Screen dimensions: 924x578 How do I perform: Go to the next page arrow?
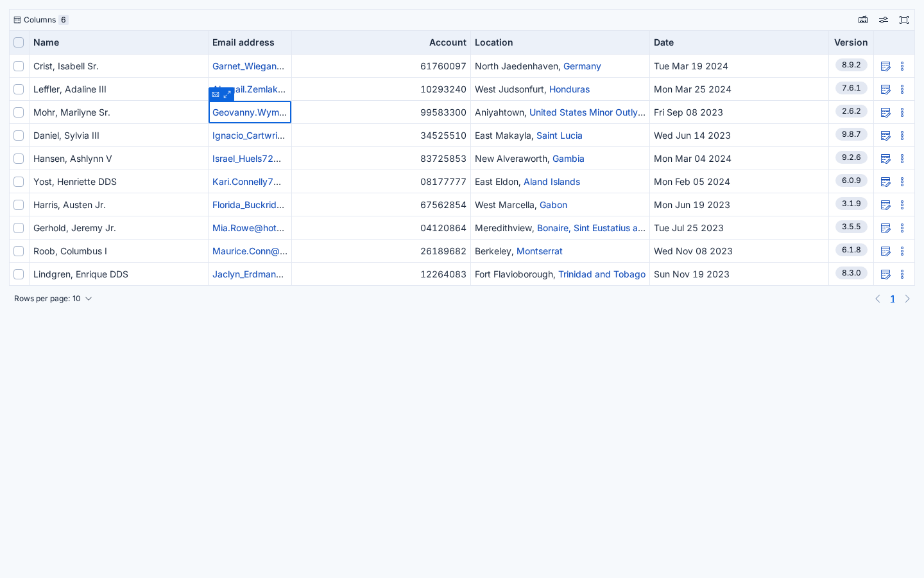coord(907,299)
